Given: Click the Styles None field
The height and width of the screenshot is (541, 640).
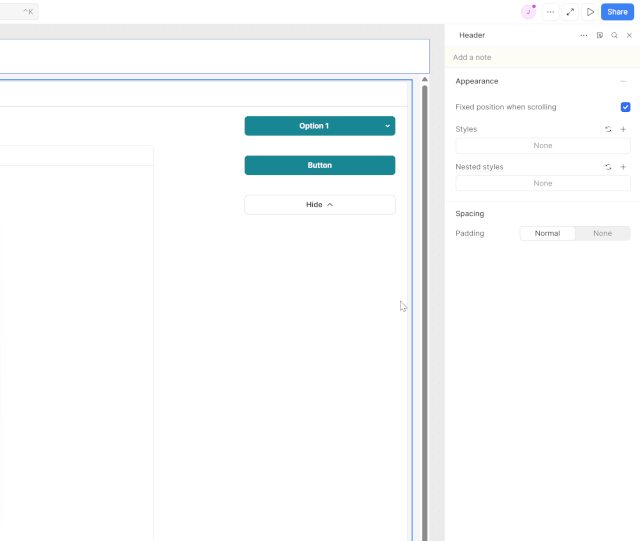Looking at the screenshot, I should tap(543, 146).
